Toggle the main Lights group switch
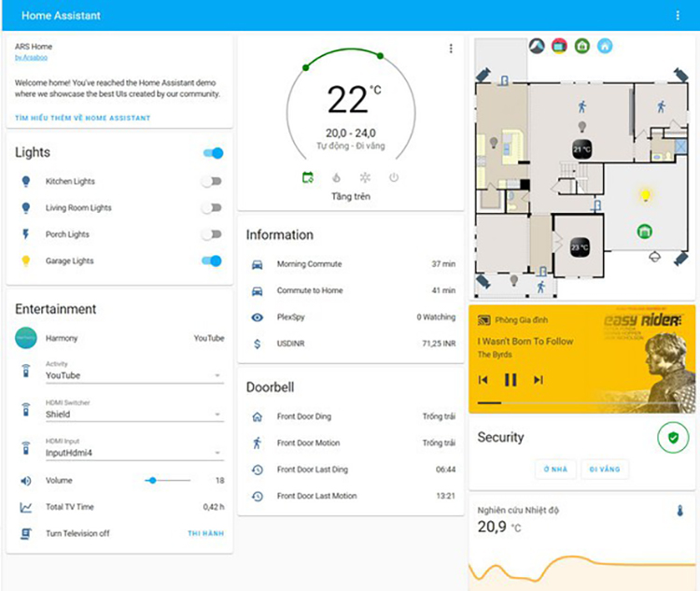700x591 pixels. [213, 153]
